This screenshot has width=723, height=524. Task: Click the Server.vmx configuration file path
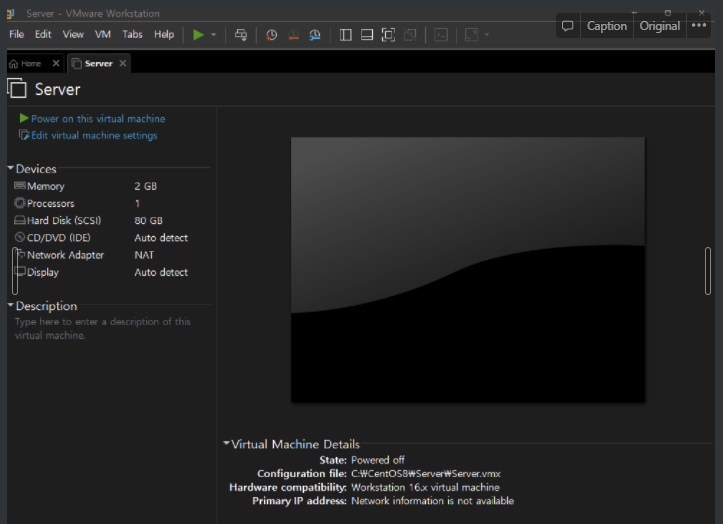[426, 474]
